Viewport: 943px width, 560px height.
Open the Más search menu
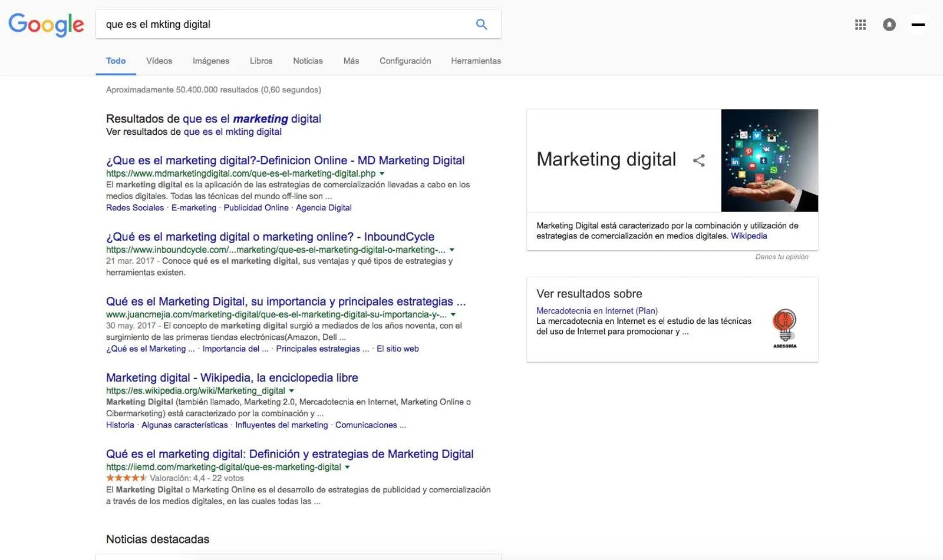point(351,61)
